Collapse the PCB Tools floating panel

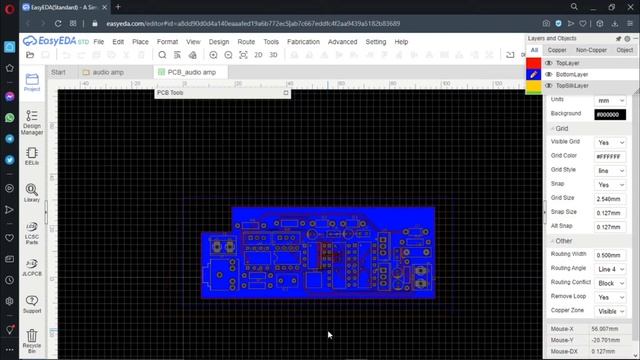[286, 93]
